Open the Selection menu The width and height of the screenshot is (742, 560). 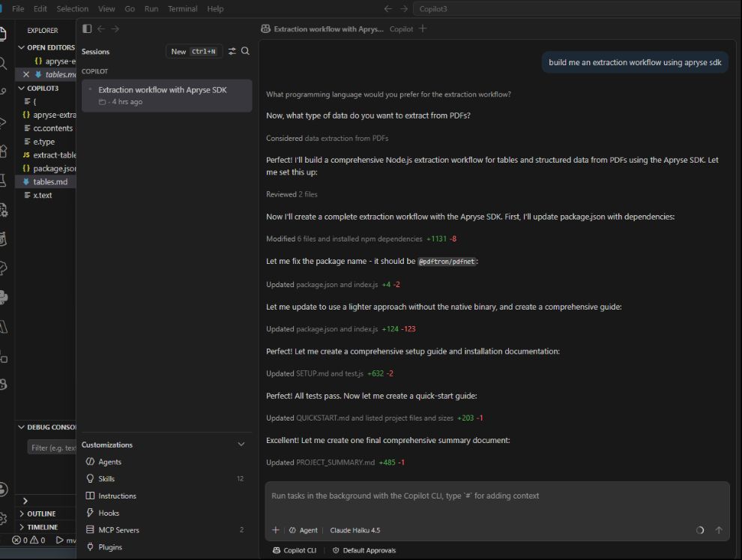pos(73,8)
